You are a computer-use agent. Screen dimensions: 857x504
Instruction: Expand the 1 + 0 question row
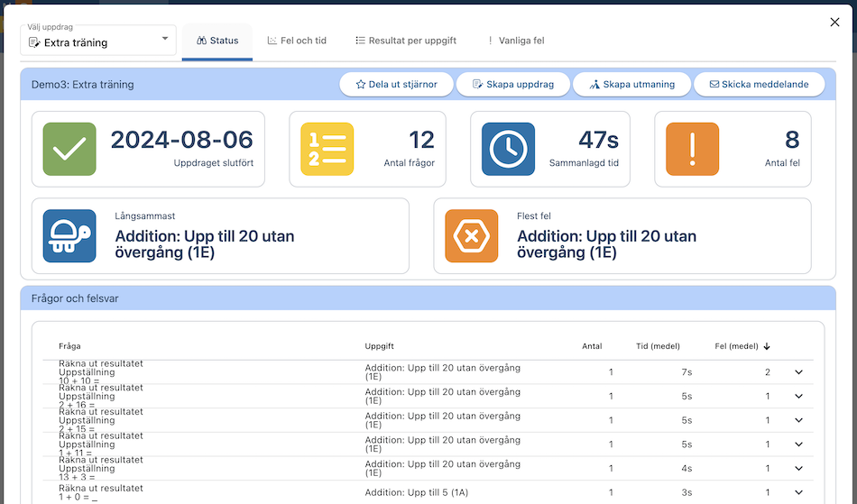pos(798,492)
